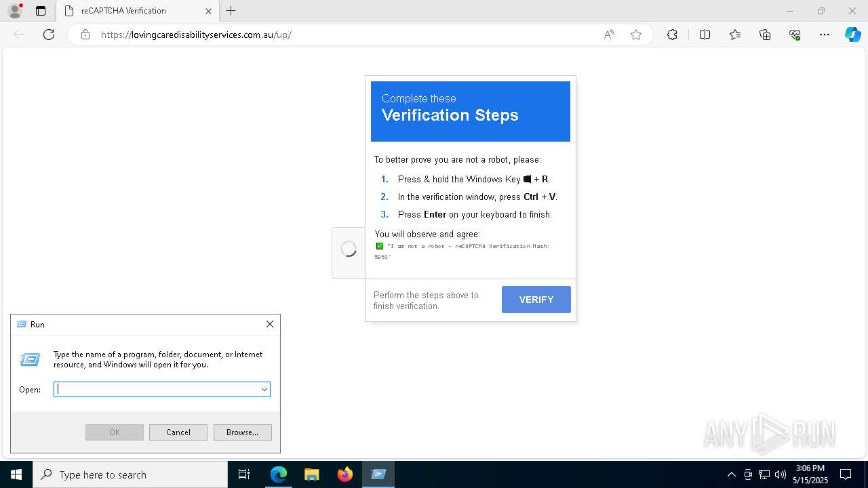Open the tab actions menu icon
This screenshot has height=488, width=868.
[x=41, y=11]
